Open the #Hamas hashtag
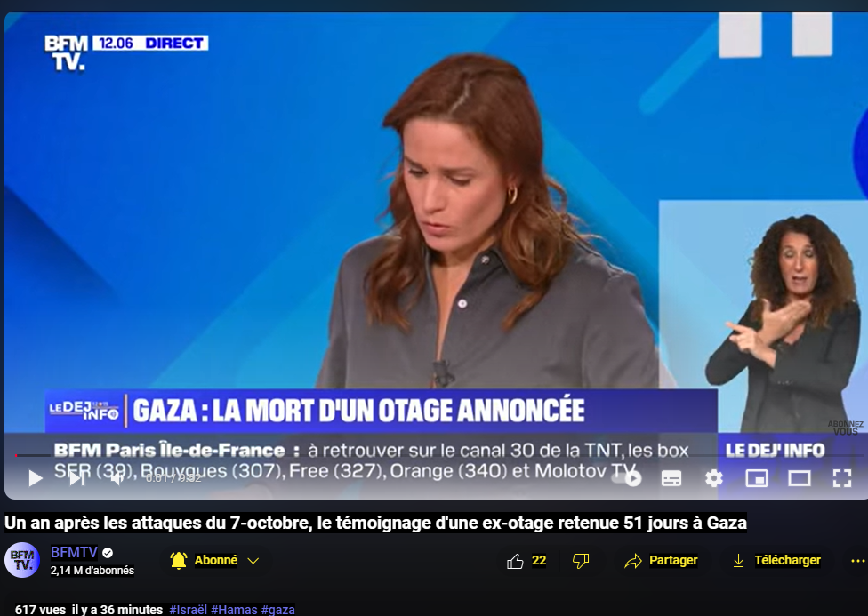868x616 pixels. click(234, 610)
